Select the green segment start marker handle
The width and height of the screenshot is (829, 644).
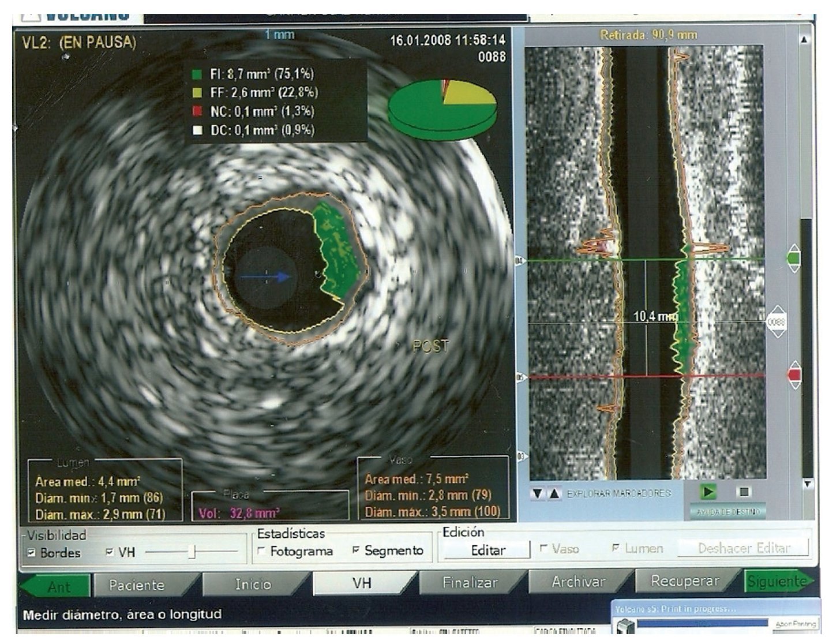(x=794, y=258)
